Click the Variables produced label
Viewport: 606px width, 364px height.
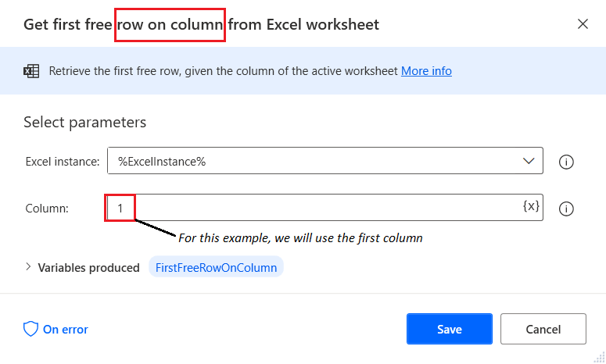(88, 267)
